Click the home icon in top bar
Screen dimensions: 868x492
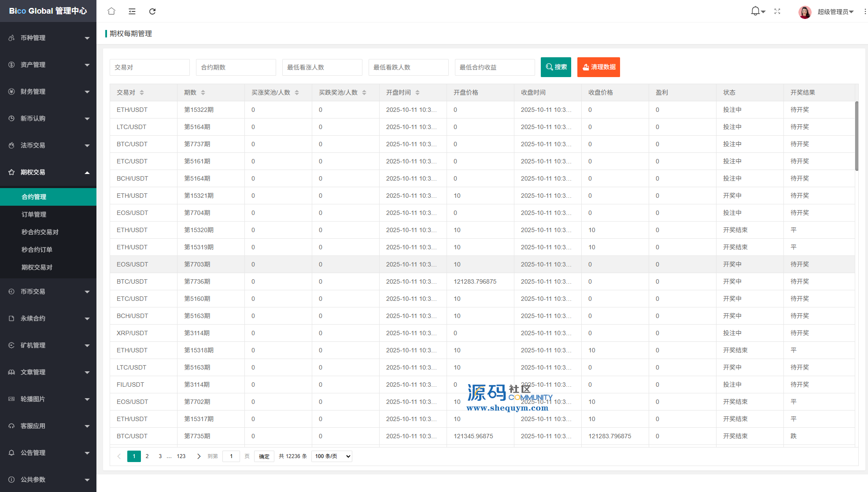[x=111, y=11]
